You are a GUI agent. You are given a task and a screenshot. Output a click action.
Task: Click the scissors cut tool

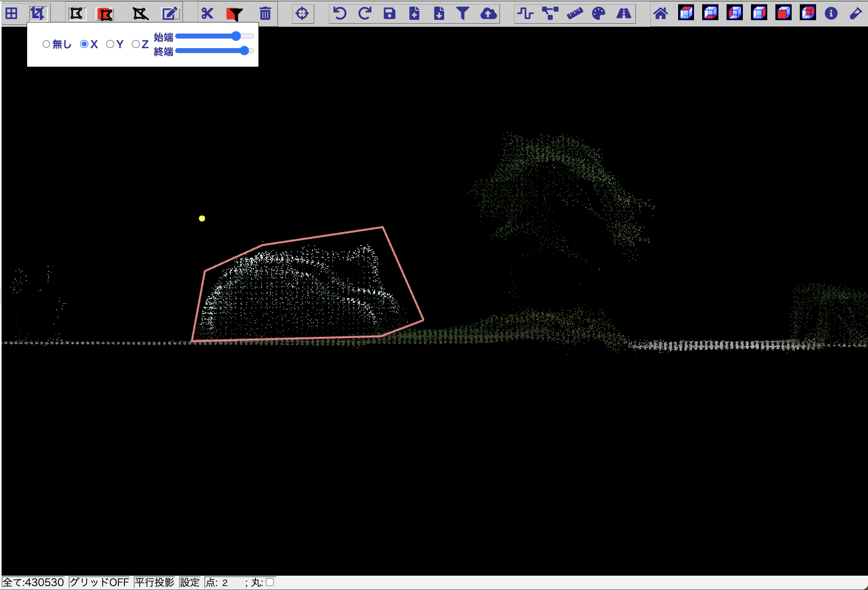pyautogui.click(x=207, y=14)
